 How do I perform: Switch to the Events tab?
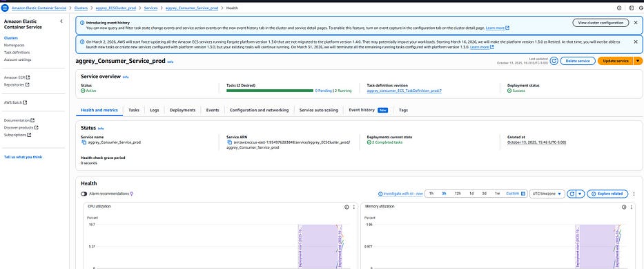click(213, 110)
